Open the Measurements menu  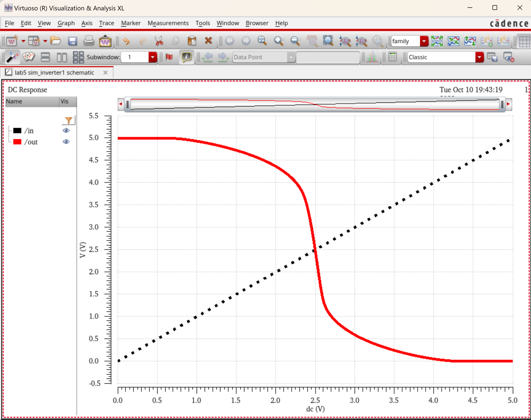(x=168, y=23)
